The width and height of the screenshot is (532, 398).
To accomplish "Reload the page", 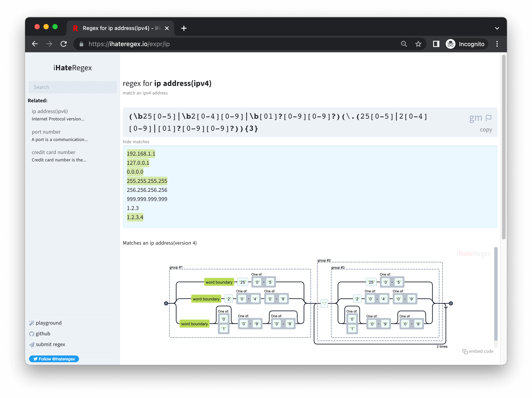I will [x=64, y=44].
